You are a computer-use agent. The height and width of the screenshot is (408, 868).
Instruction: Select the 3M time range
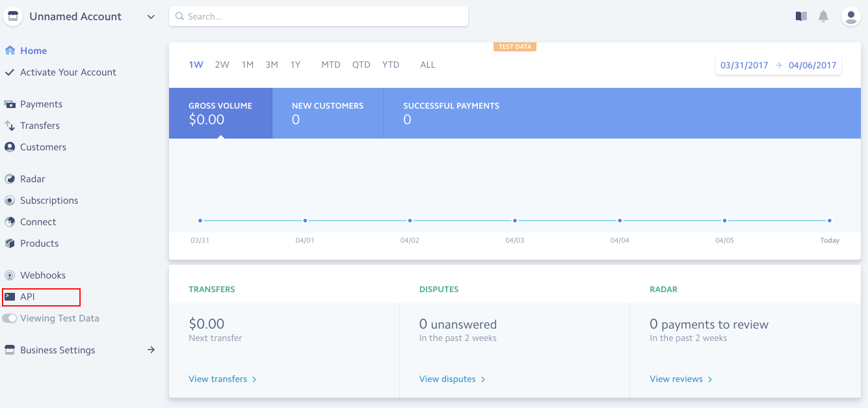(x=272, y=64)
